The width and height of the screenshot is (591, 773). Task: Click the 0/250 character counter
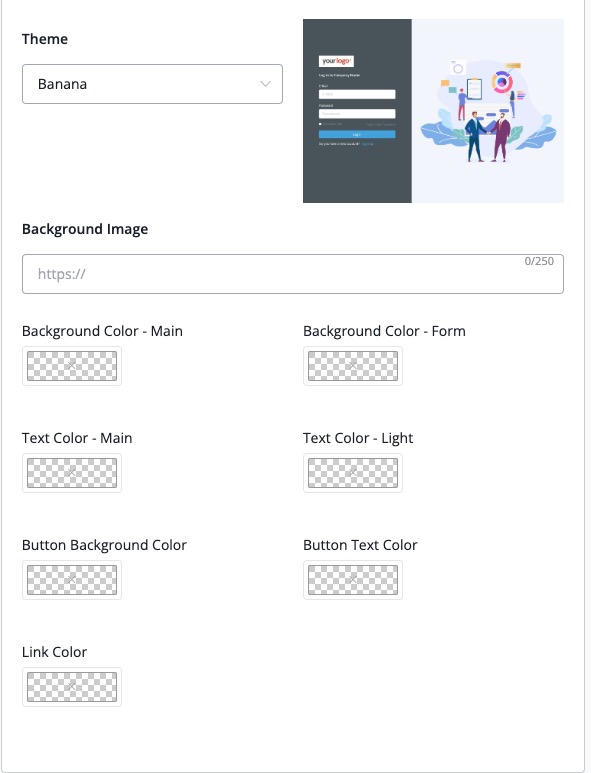[539, 261]
